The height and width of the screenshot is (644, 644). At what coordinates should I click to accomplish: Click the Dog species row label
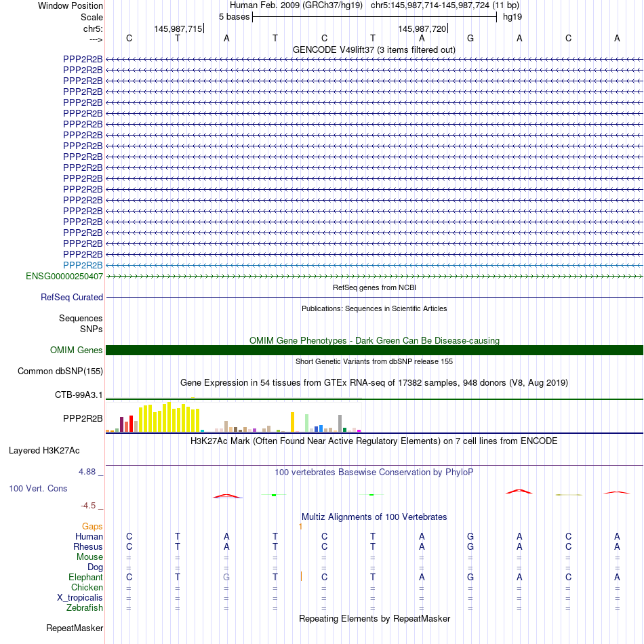95,567
